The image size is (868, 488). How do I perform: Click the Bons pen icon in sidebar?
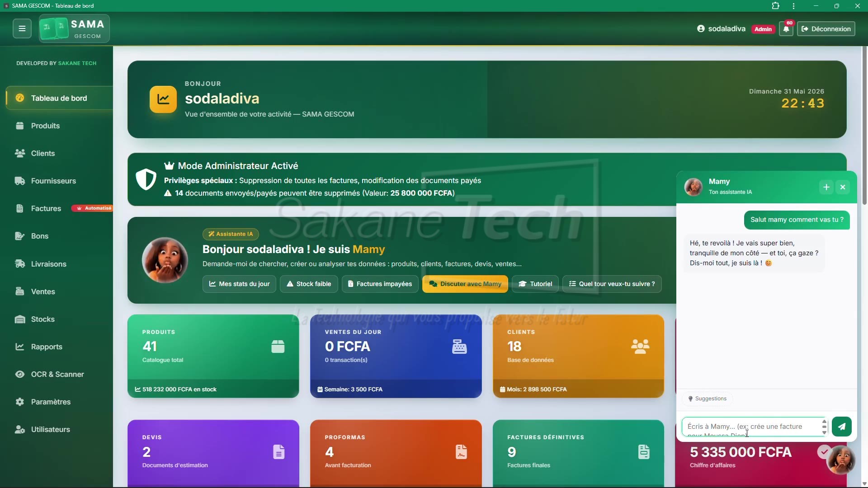click(x=19, y=236)
